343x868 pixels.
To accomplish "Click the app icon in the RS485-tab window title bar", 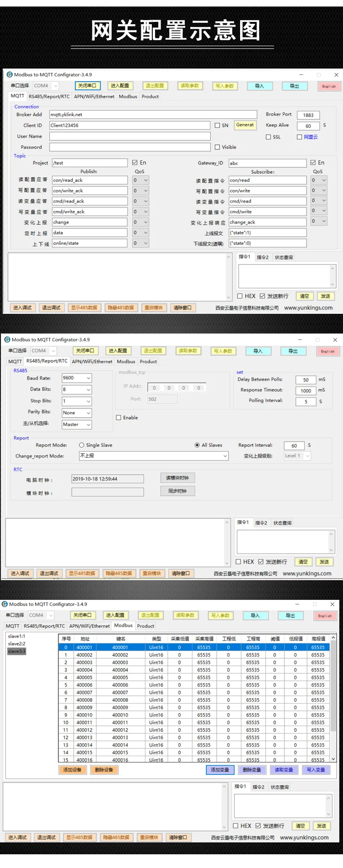I will point(7,339).
